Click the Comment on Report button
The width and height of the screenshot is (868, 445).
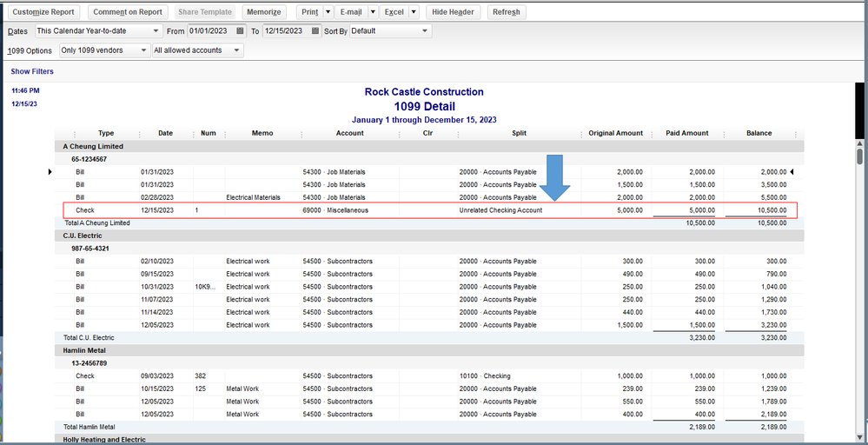click(128, 12)
